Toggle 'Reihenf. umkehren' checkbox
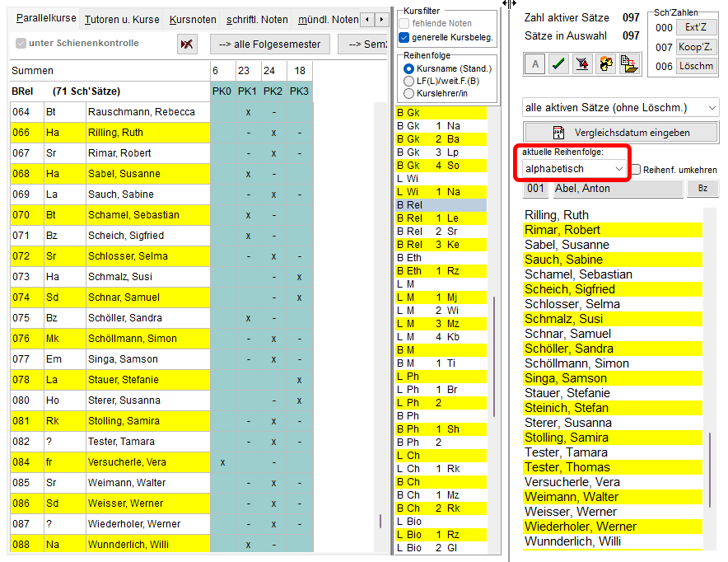728x562 pixels. (x=637, y=169)
